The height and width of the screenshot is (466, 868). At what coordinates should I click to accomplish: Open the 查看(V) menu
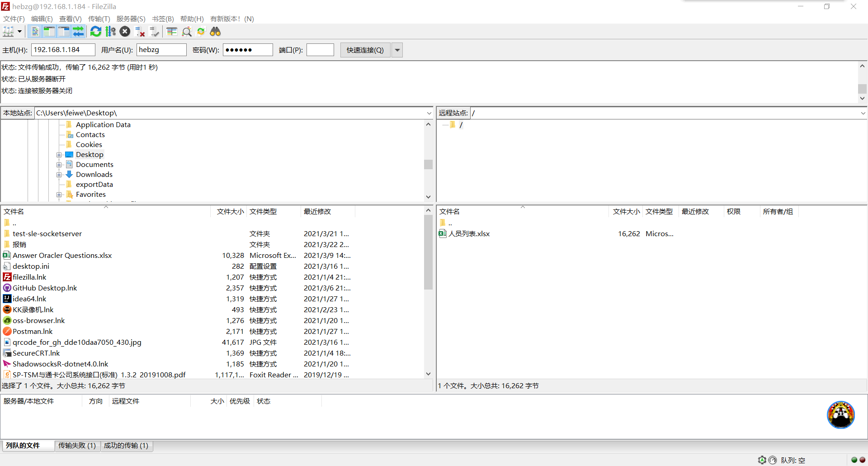pyautogui.click(x=71, y=19)
